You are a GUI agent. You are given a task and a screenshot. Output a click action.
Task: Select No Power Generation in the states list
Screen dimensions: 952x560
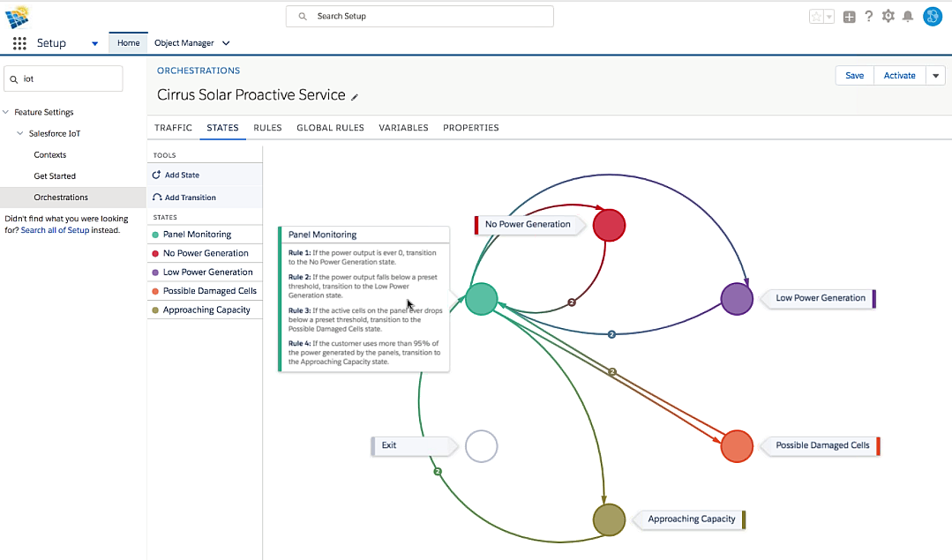(205, 253)
